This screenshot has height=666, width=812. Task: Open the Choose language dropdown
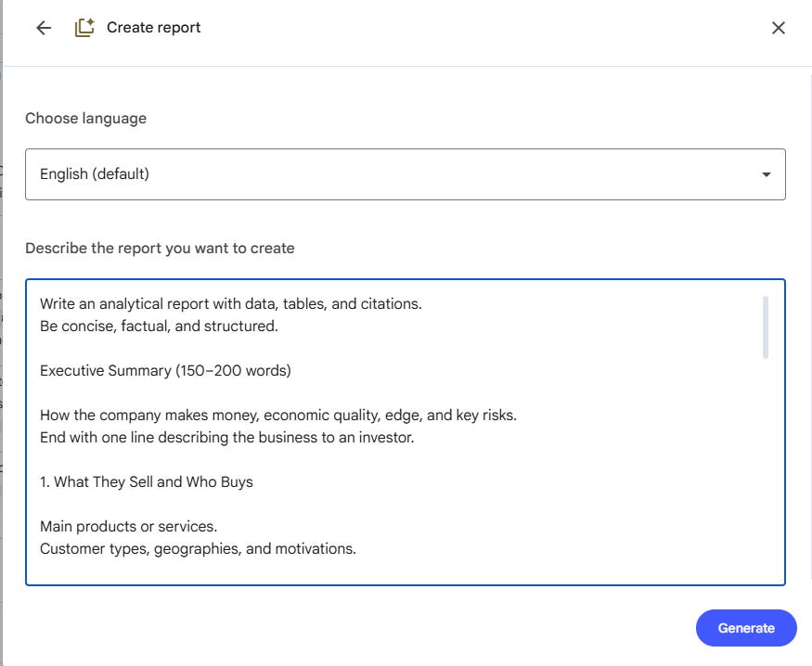[405, 174]
